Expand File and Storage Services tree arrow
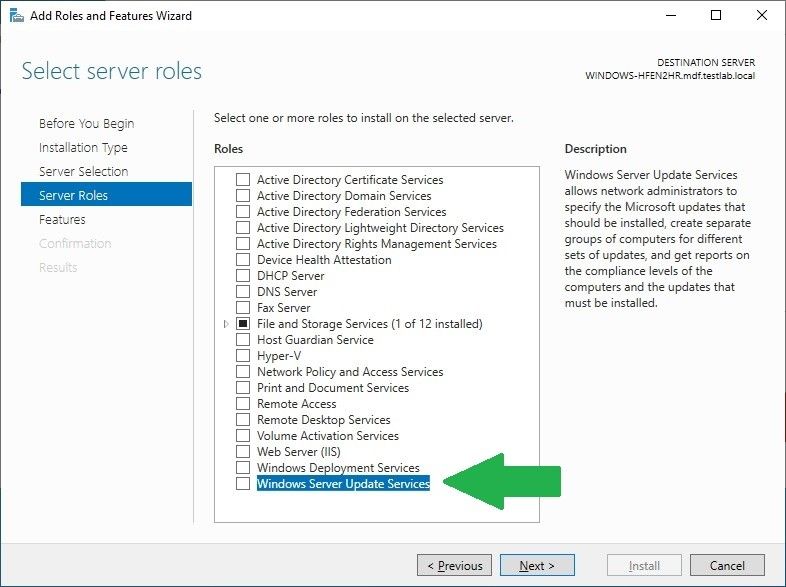 pos(226,324)
